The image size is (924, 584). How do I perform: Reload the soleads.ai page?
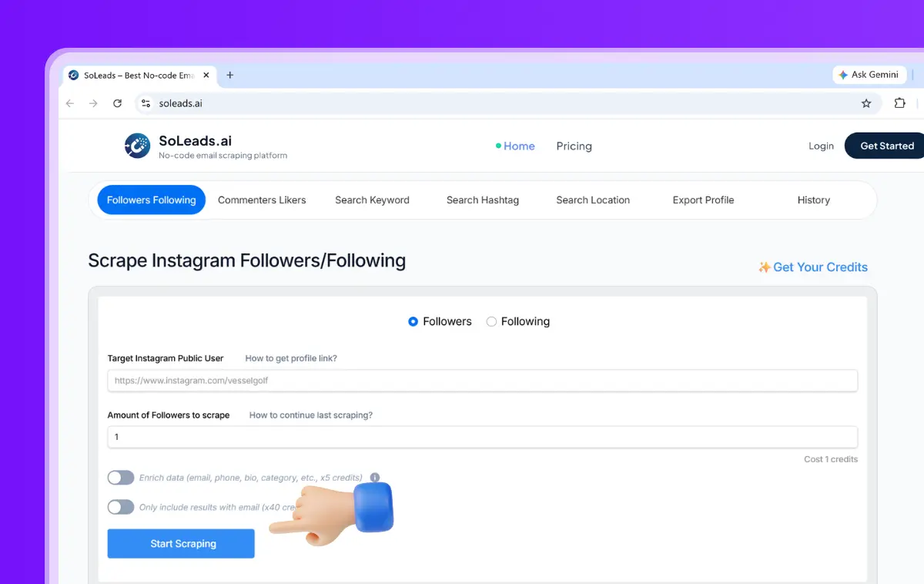click(117, 103)
